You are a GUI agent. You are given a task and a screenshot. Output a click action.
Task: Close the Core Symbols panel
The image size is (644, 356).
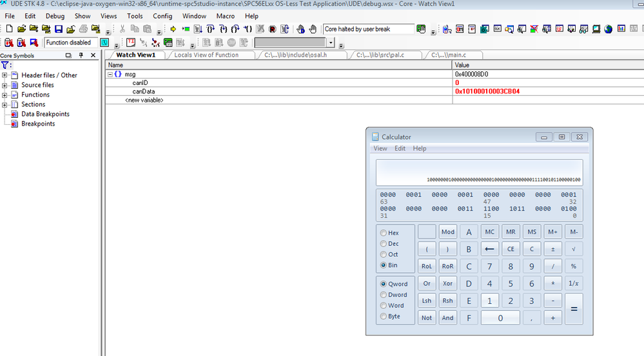pyautogui.click(x=93, y=55)
